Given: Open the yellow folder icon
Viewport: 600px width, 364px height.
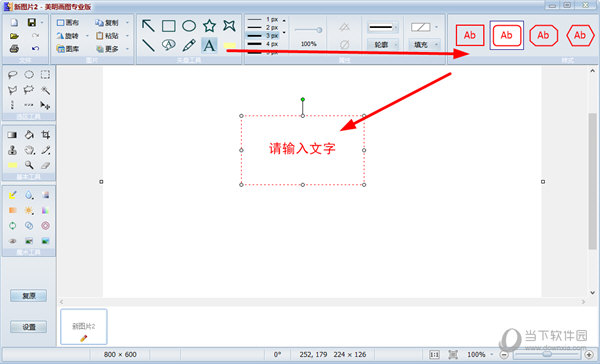Looking at the screenshot, I should pyautogui.click(x=14, y=36).
